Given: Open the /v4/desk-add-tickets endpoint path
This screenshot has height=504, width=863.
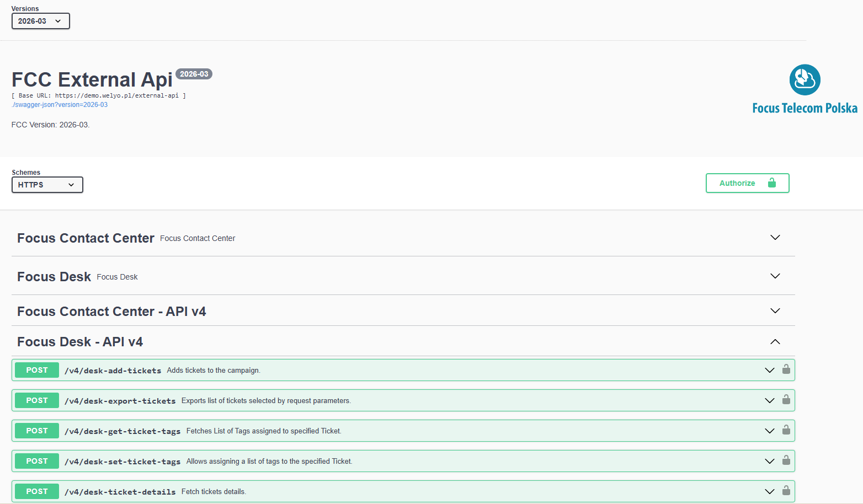Looking at the screenshot, I should click(113, 371).
